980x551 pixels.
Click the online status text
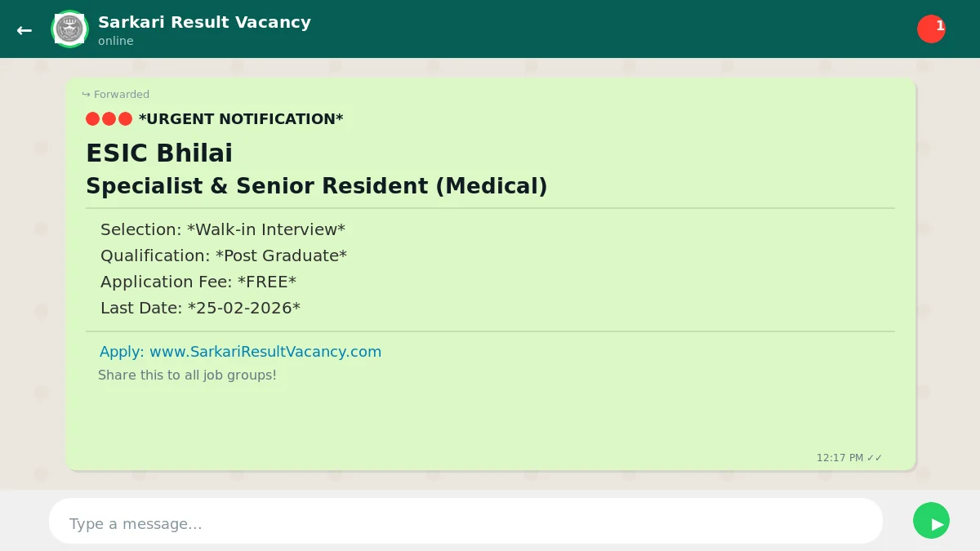[115, 41]
